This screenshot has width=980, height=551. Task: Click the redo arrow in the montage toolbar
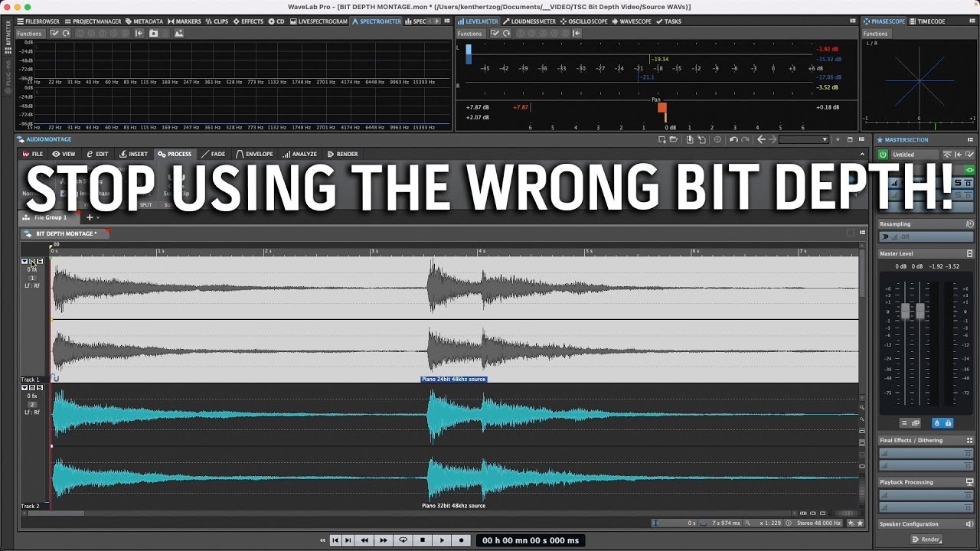click(x=745, y=139)
